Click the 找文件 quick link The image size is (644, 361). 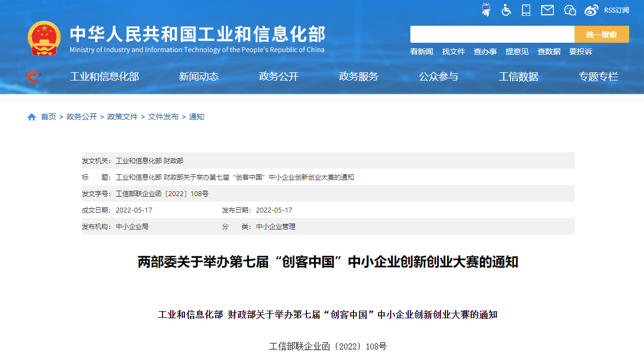[453, 51]
